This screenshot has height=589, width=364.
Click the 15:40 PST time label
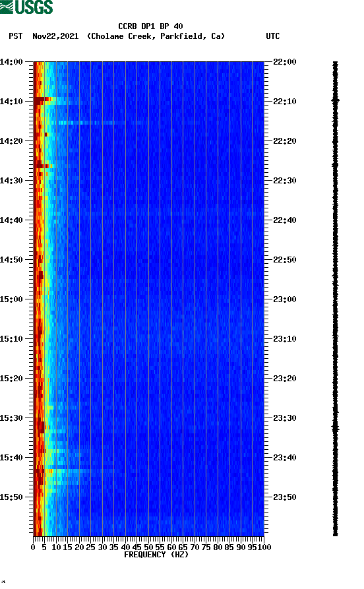11,458
